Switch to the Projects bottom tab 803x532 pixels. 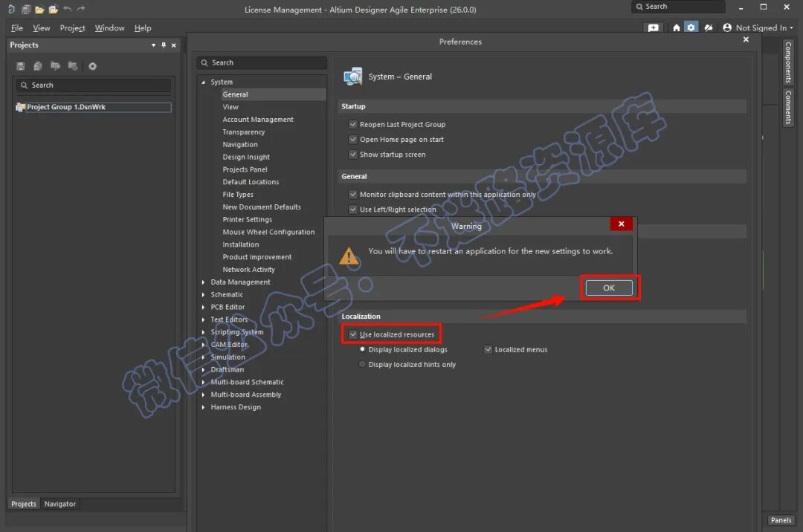(x=24, y=504)
